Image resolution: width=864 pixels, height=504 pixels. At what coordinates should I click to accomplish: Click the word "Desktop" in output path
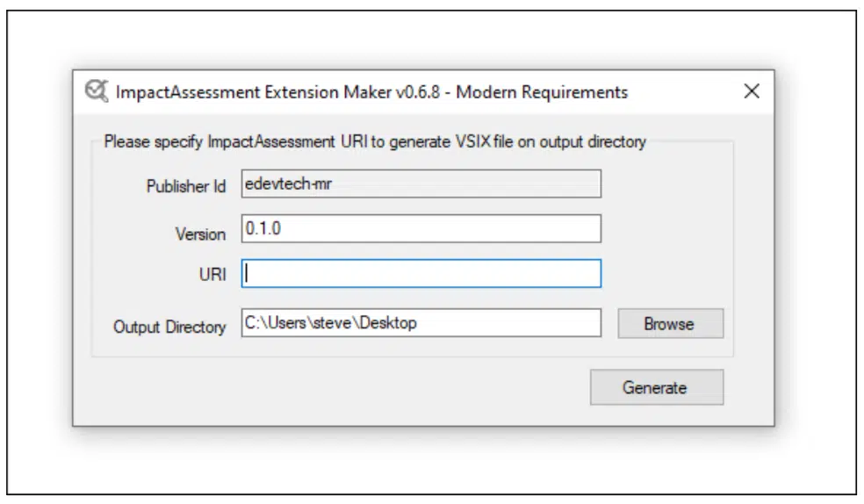(389, 323)
